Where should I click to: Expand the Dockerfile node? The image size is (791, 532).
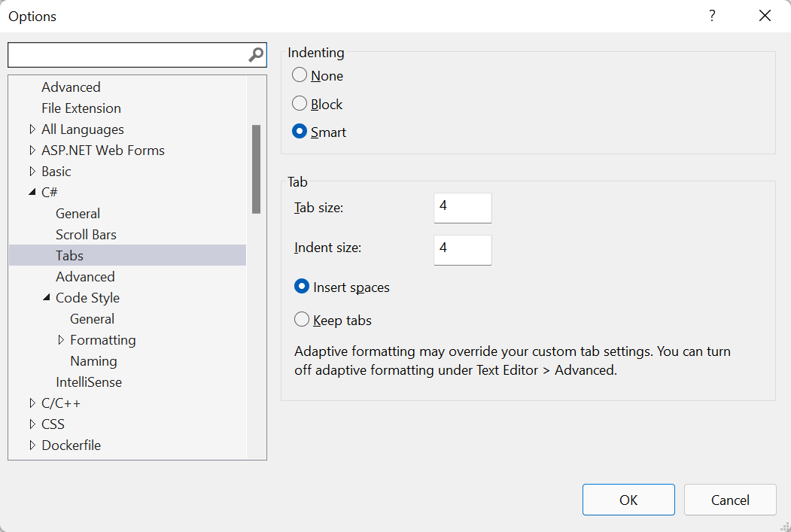click(32, 445)
